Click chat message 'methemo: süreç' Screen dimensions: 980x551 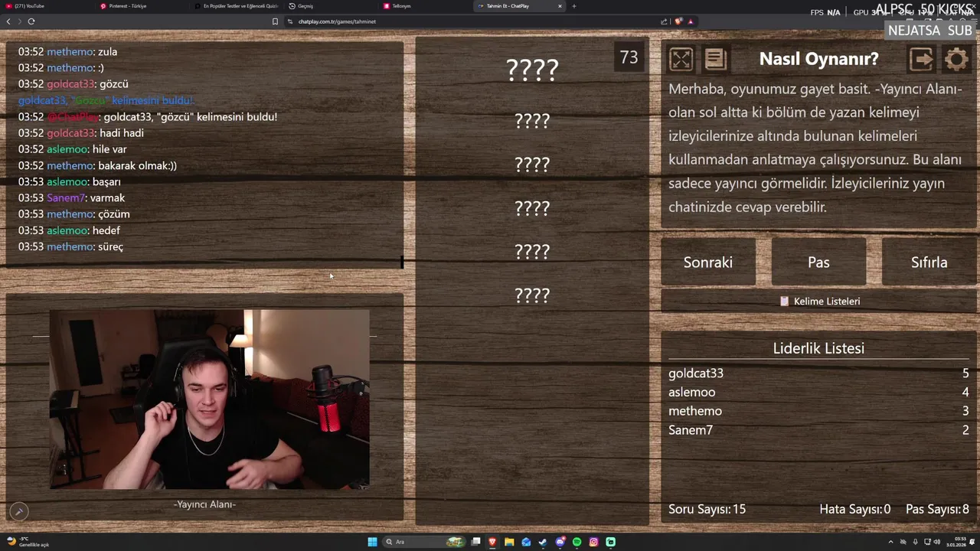tap(70, 246)
